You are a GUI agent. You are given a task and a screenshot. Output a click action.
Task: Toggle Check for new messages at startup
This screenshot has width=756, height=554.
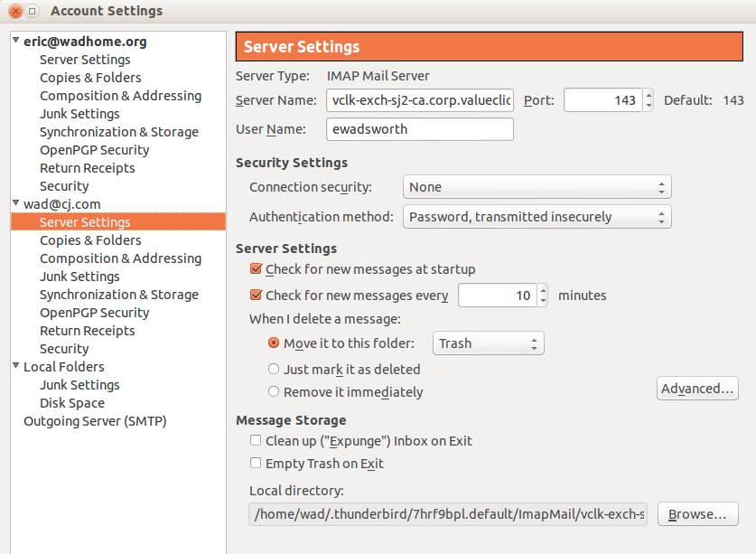coord(257,269)
